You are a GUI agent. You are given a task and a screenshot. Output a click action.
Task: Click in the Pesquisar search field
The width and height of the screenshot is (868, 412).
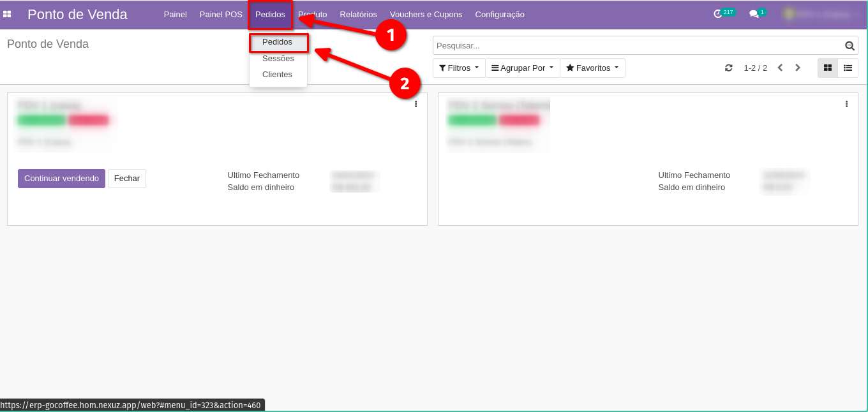click(638, 46)
